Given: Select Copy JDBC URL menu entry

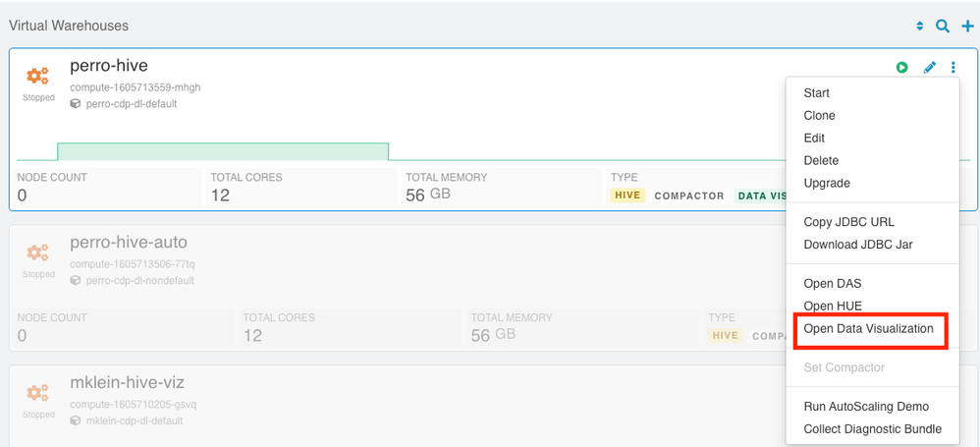Looking at the screenshot, I should (x=848, y=222).
